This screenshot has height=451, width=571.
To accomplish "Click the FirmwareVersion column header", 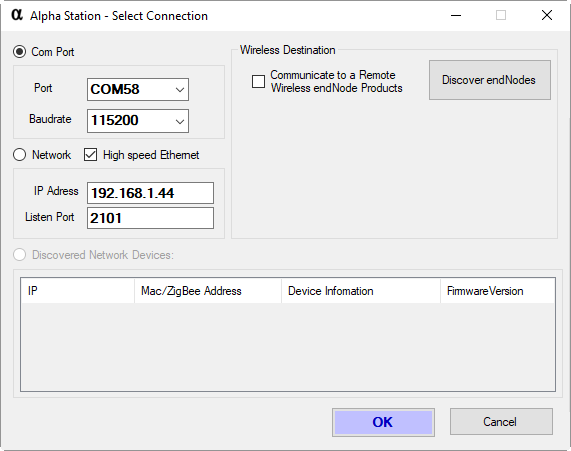I will pos(497,291).
